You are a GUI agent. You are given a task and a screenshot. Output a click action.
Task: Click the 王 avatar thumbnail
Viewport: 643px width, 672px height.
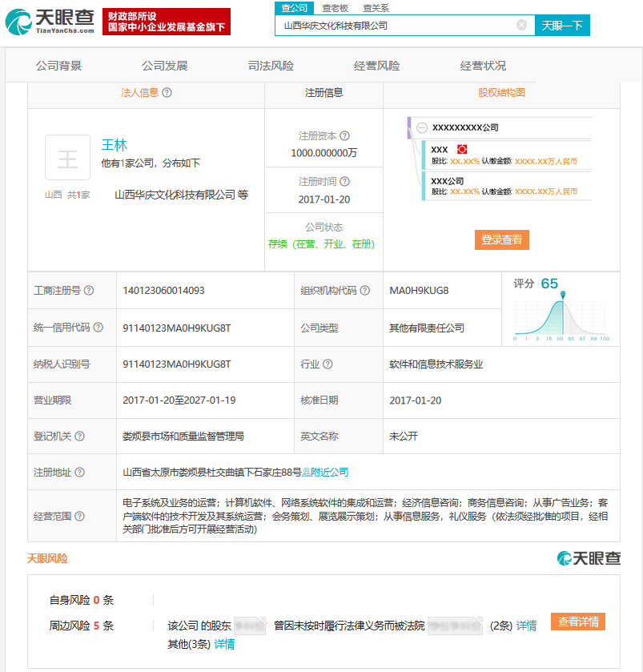68,157
